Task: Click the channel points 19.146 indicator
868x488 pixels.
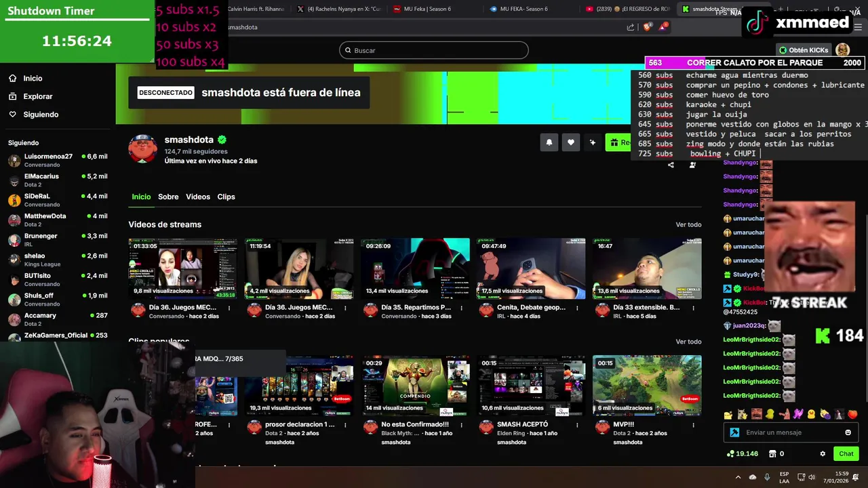Action: coord(742,454)
